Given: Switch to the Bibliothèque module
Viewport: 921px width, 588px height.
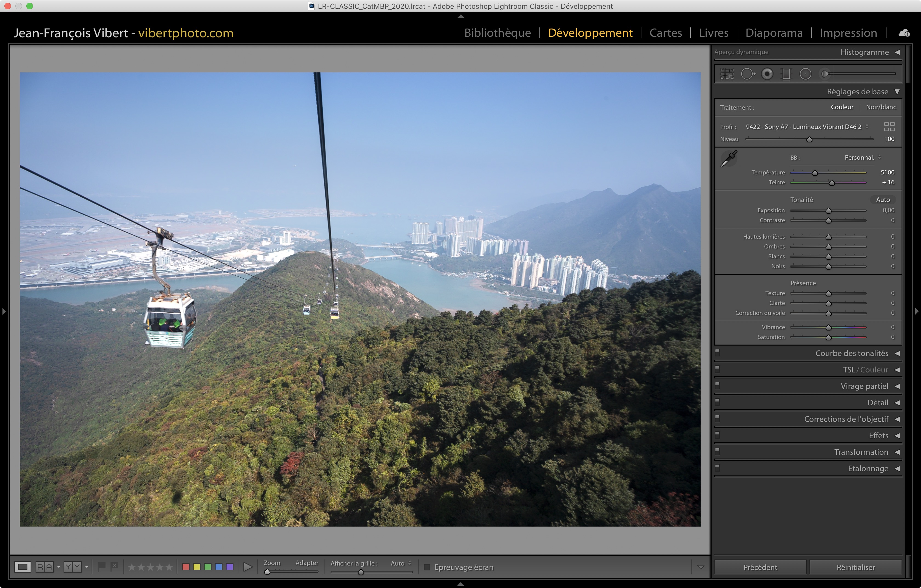Looking at the screenshot, I should [x=497, y=33].
